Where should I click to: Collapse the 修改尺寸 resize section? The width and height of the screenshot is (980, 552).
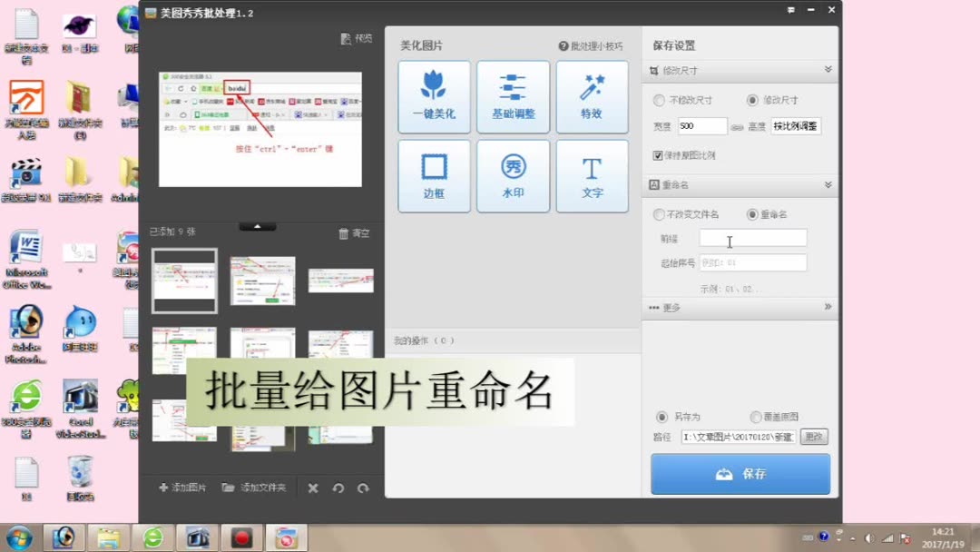point(827,70)
